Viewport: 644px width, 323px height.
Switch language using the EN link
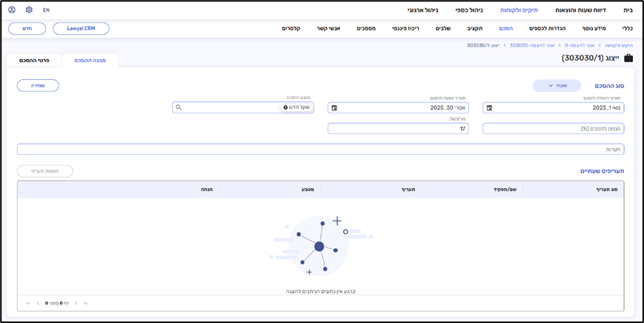click(x=46, y=10)
